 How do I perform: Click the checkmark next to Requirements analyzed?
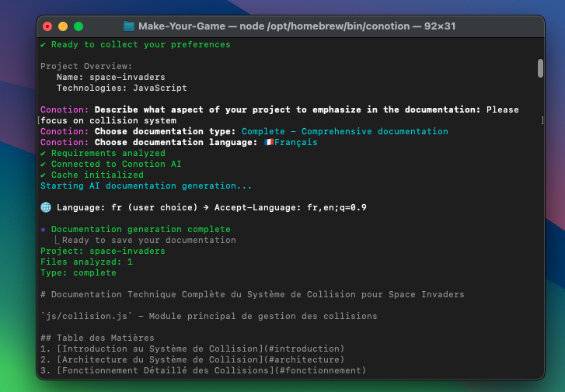click(x=44, y=154)
